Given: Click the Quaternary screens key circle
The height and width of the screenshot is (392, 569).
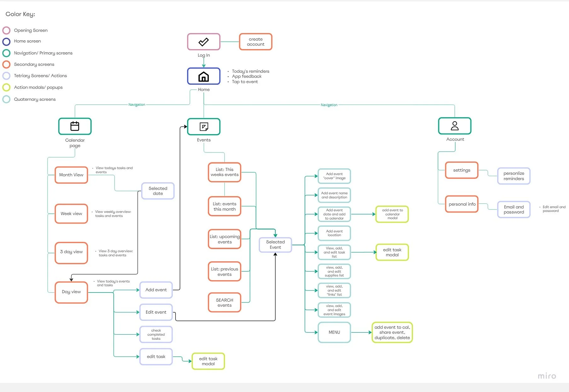Looking at the screenshot, I should pos(6,99).
